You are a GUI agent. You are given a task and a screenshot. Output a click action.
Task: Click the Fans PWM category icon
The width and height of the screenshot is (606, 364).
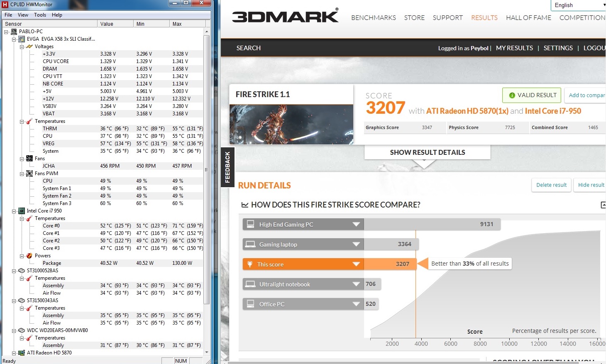tap(29, 173)
